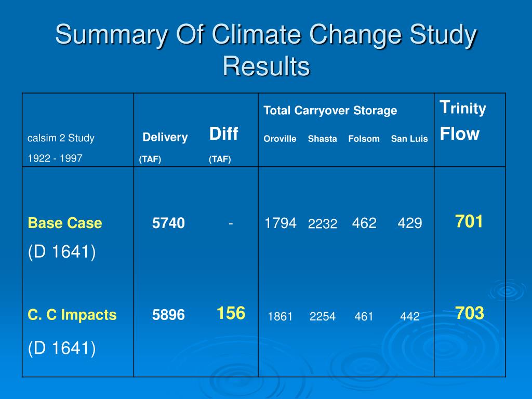The height and width of the screenshot is (399, 532).
Task: Select the slide title 'Summary Of Climate Change Study Results'
Action: [x=267, y=50]
